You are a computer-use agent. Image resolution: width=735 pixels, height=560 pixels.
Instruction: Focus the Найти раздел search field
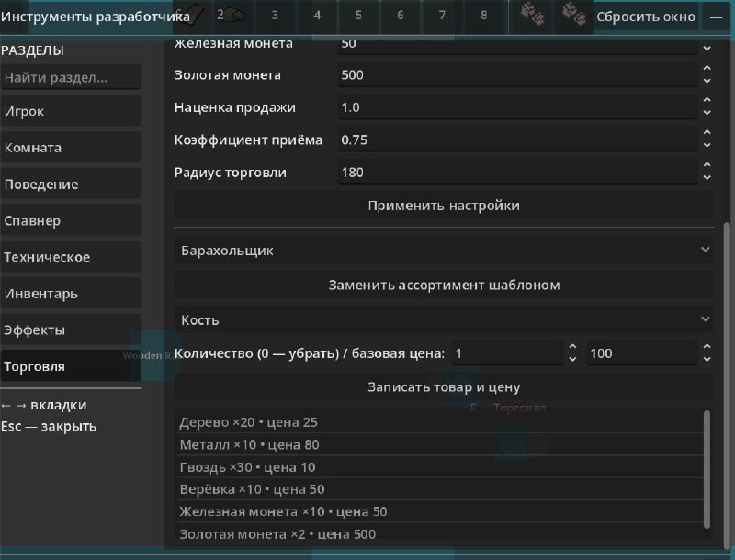pyautogui.click(x=71, y=77)
